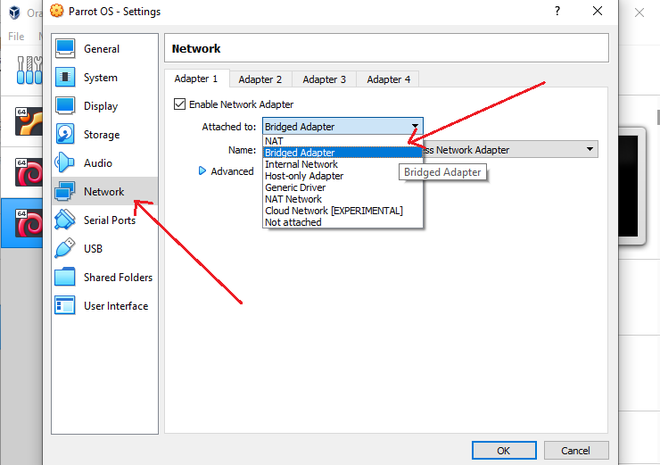Screen dimensions: 660x465
Task: Choose Bridged Adapter in the dropdown list
Action: tap(343, 152)
